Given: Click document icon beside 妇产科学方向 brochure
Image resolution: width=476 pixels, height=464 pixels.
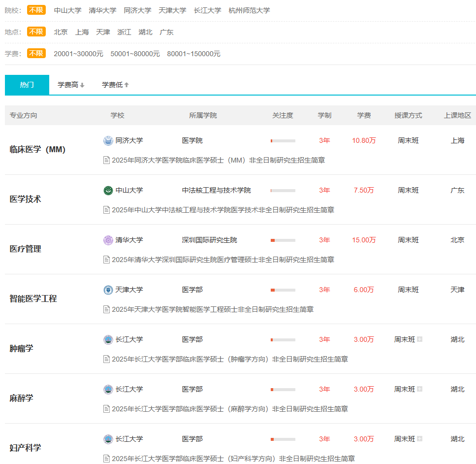Looking at the screenshot, I should click(x=106, y=459).
